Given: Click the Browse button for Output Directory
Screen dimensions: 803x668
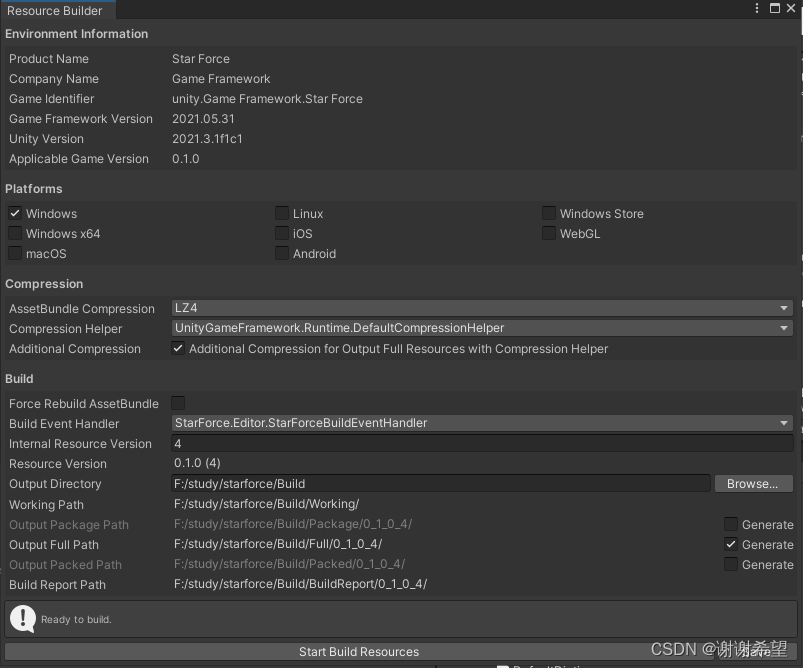Looking at the screenshot, I should [753, 483].
